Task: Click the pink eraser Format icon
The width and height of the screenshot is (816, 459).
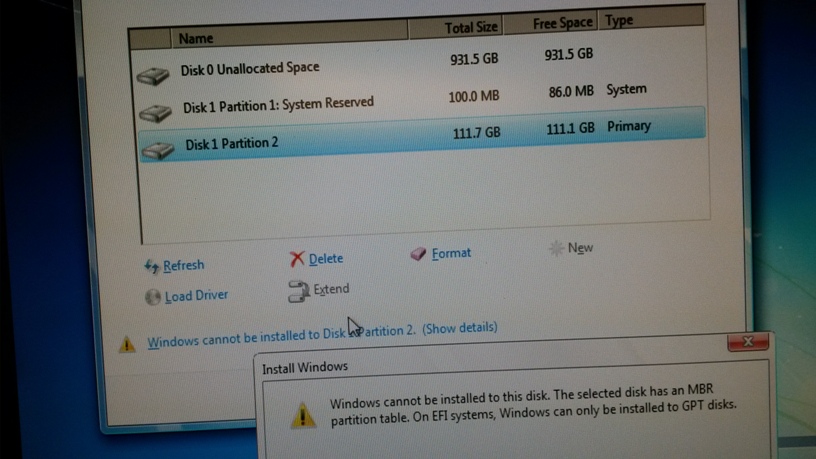Action: [x=418, y=254]
